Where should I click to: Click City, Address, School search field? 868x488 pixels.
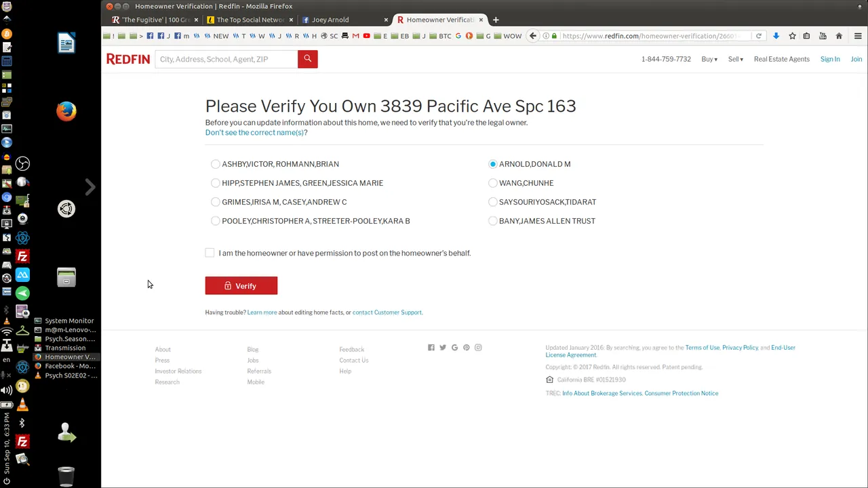226,59
